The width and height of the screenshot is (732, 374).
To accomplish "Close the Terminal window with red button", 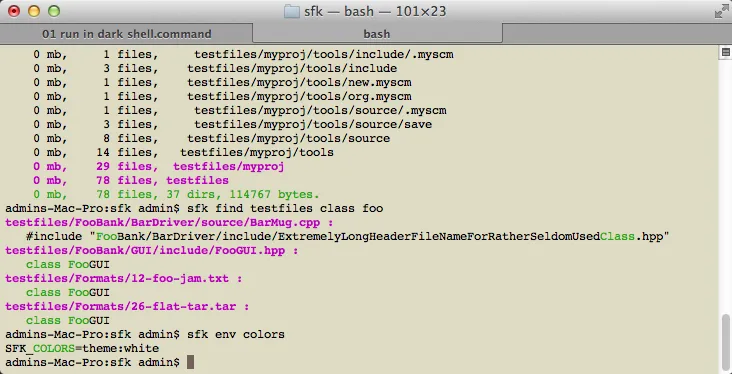I will (x=14, y=11).
